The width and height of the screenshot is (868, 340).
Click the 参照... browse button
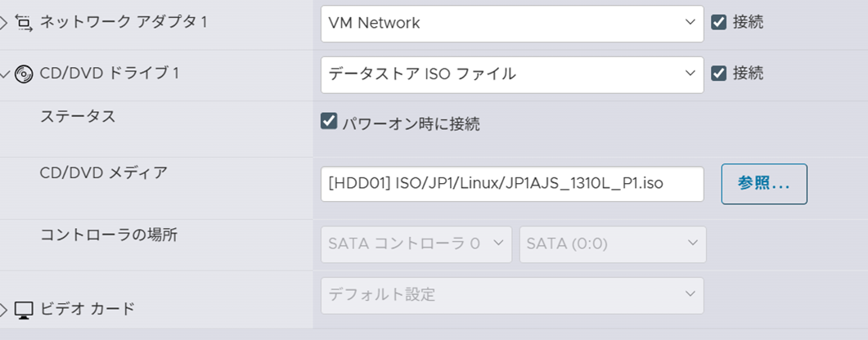tap(763, 184)
